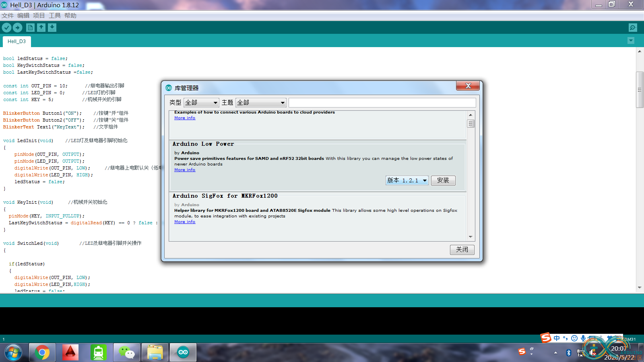Open the Serial Monitor magnifier icon

(x=633, y=27)
